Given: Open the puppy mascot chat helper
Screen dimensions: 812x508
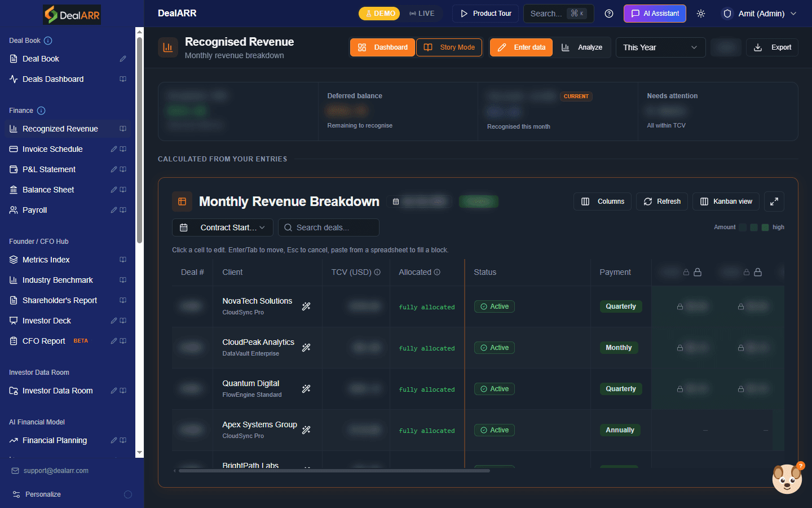Looking at the screenshot, I should (x=787, y=479).
